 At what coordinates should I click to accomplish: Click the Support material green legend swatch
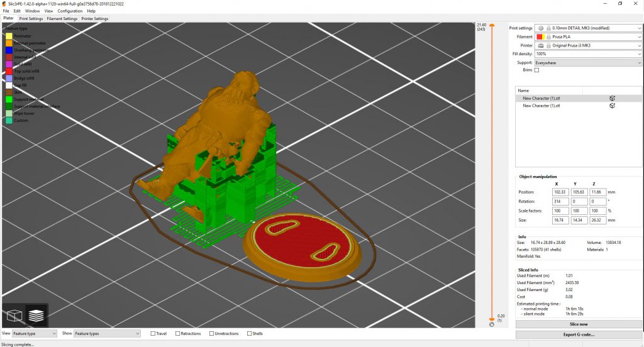pyautogui.click(x=9, y=99)
